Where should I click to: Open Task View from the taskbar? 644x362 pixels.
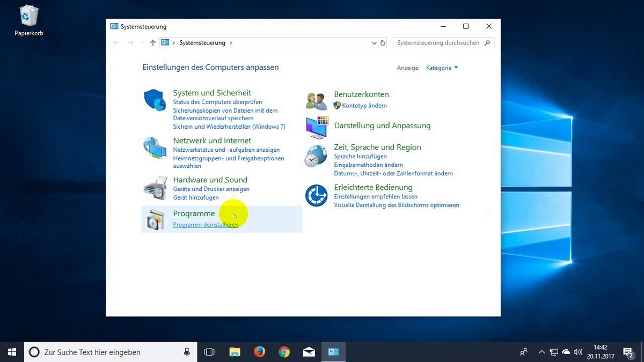(x=209, y=352)
